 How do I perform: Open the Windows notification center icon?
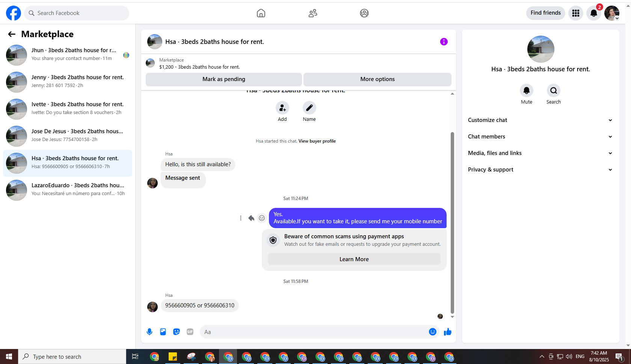pyautogui.click(x=619, y=356)
